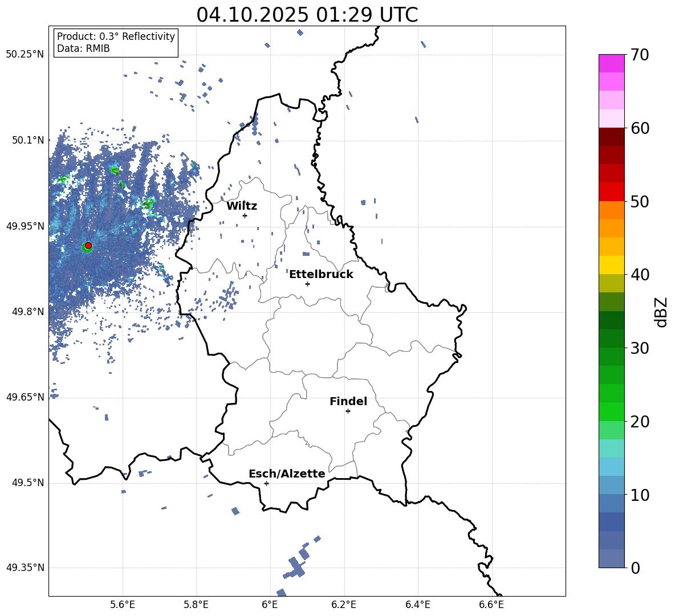Click the Data: RMIB text
Viewport: 675px width, 616px height.
(83, 48)
